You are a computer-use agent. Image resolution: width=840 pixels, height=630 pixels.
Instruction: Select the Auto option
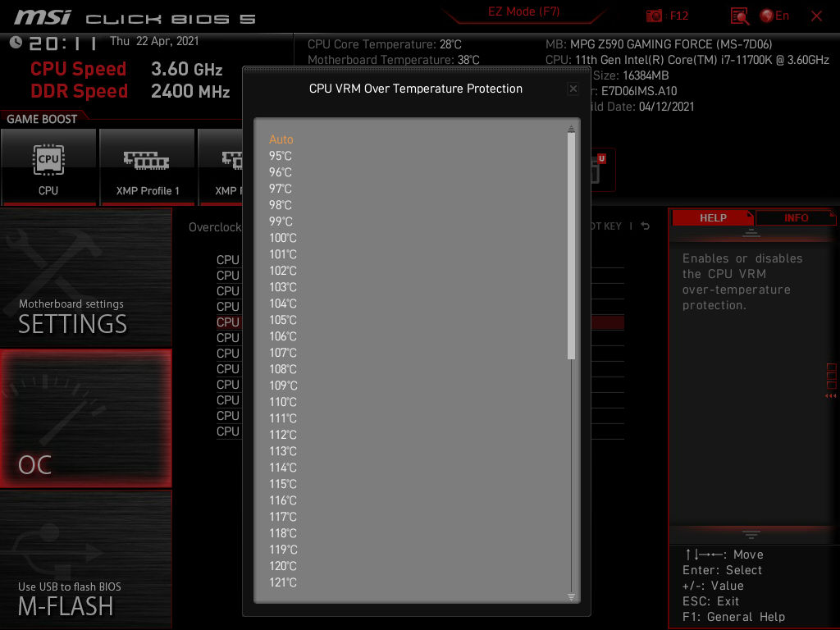[281, 139]
